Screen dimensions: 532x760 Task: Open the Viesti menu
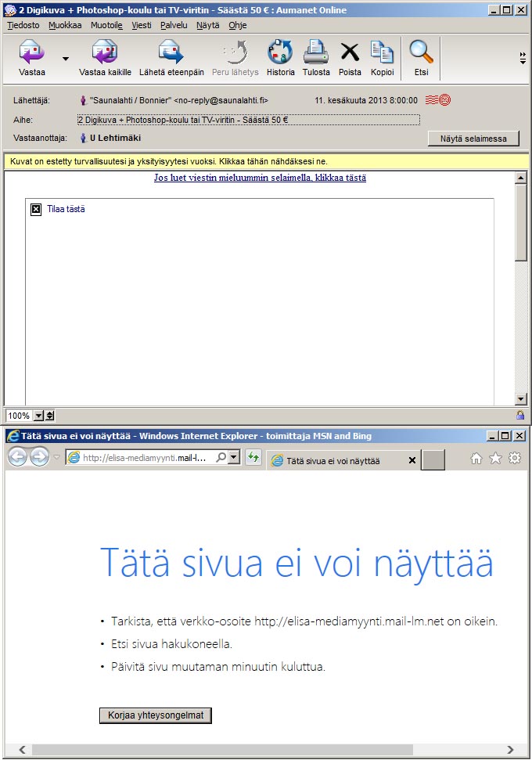point(142,25)
